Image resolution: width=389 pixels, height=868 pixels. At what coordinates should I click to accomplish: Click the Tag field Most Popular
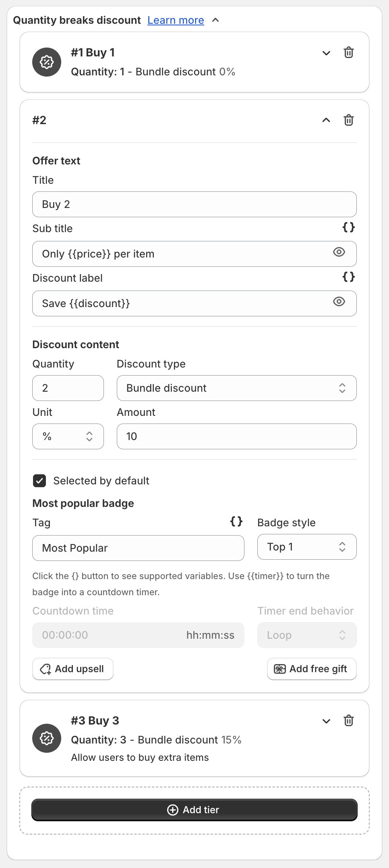click(x=138, y=548)
